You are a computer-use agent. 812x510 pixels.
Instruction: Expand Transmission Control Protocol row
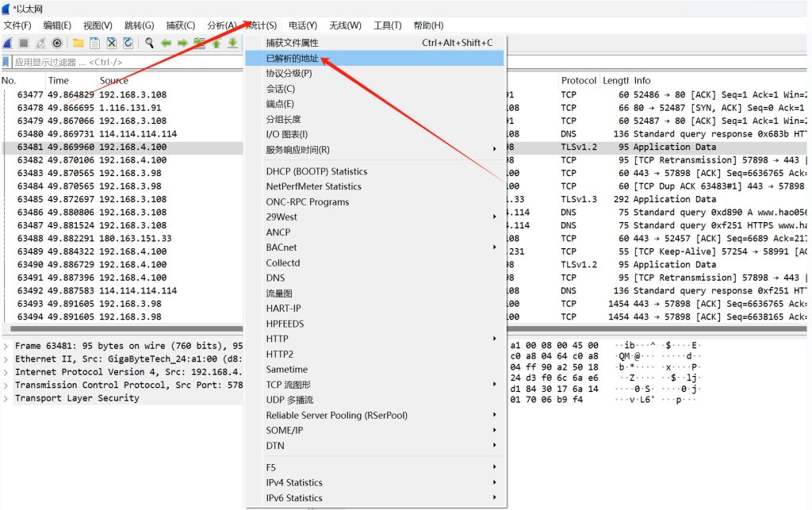point(6,385)
